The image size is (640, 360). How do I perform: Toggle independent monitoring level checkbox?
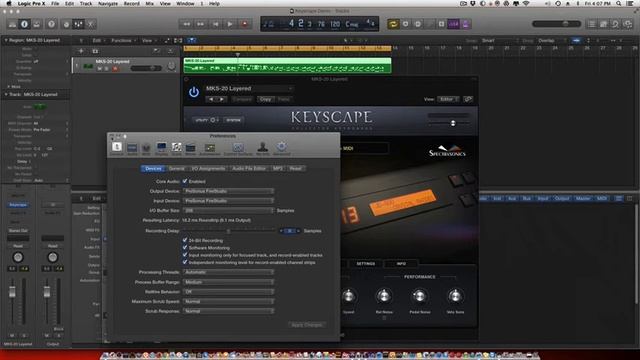(x=185, y=262)
